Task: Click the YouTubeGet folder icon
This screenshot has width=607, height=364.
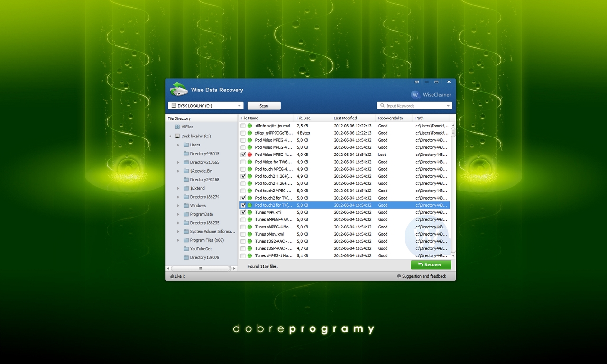Action: (x=186, y=249)
